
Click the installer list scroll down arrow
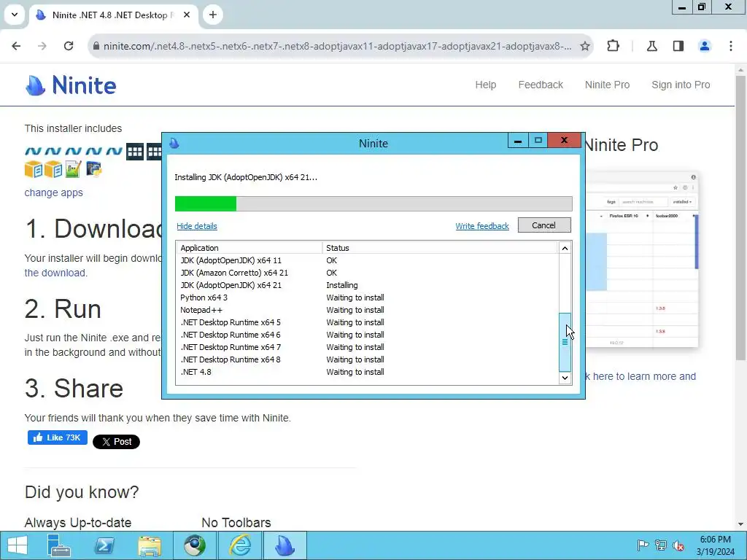565,378
